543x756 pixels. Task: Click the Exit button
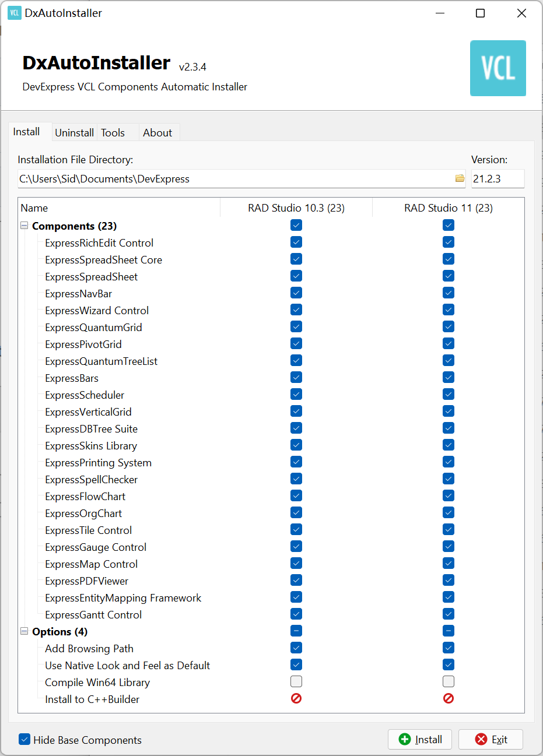click(491, 739)
